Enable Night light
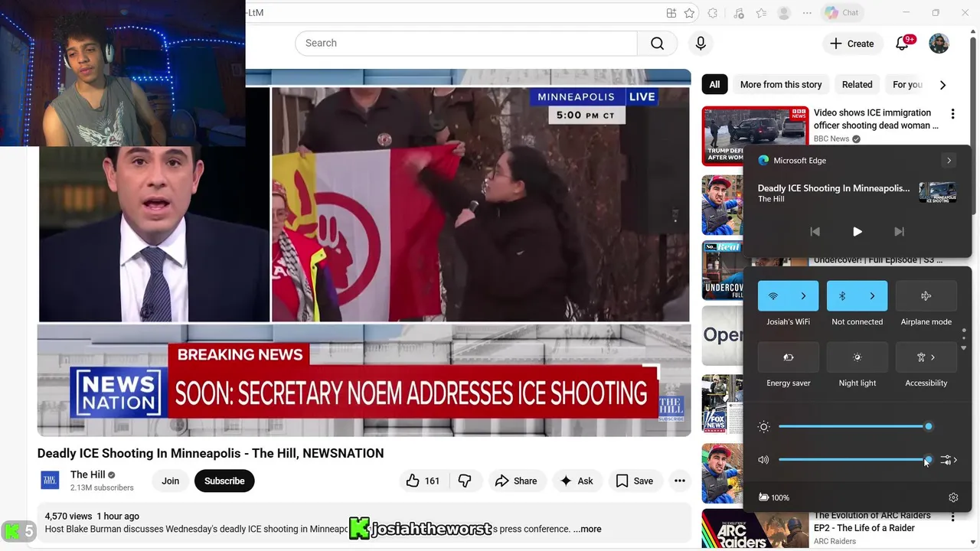980x551 pixels. [x=857, y=357]
